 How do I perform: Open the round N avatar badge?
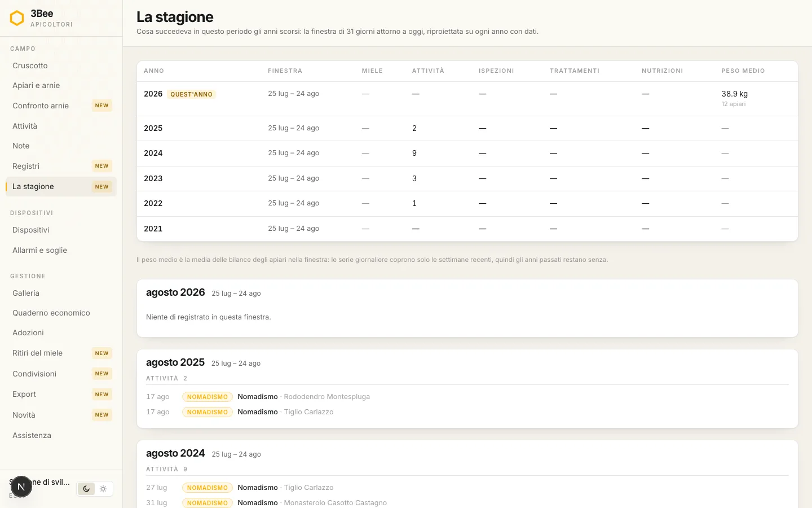coord(21,487)
